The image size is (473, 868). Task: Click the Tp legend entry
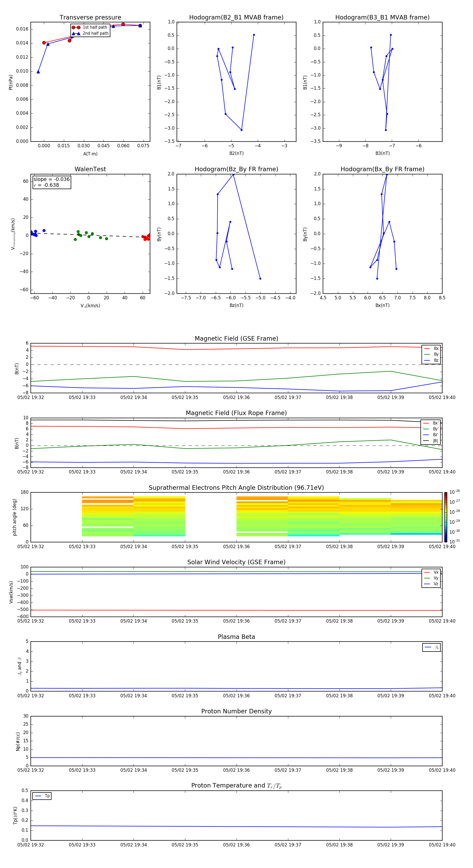(x=42, y=796)
